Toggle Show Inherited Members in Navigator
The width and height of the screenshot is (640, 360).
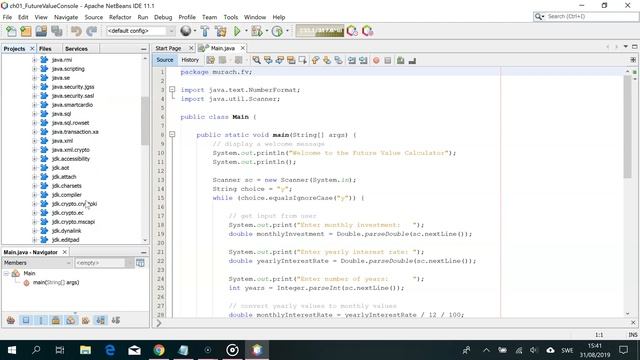11,320
